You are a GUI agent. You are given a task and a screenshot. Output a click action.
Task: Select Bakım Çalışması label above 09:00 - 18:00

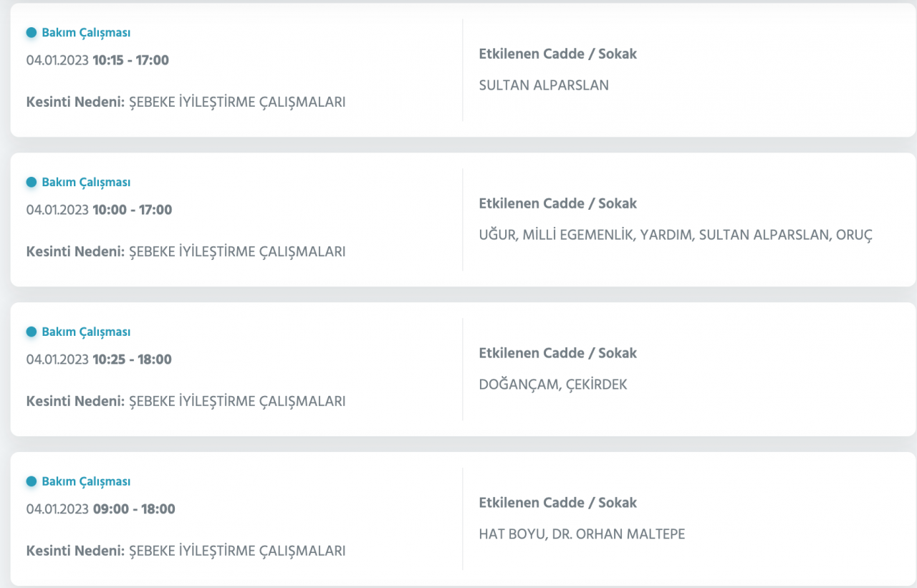(x=86, y=481)
